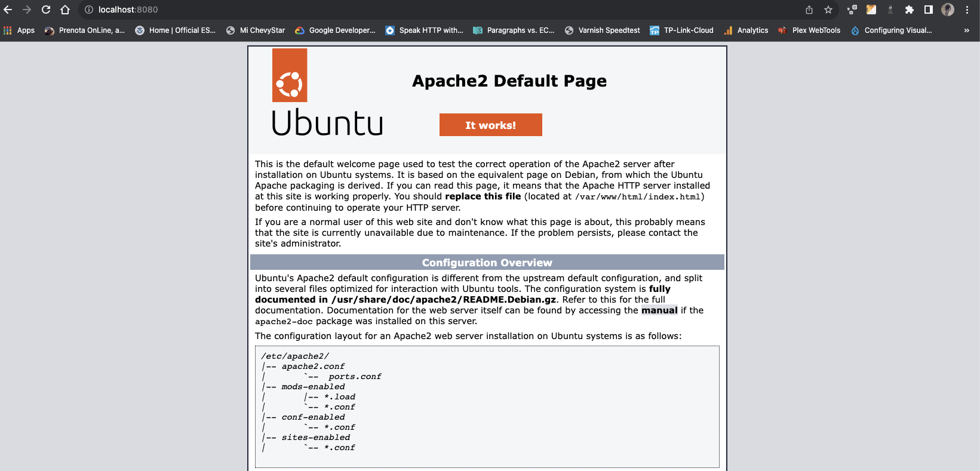
Task: Click the apache2-doc package name
Action: pos(284,322)
